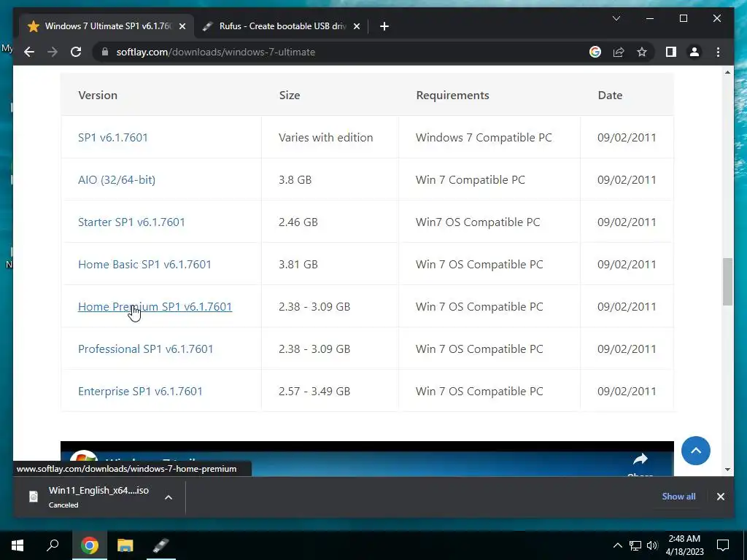
Task: Click the AIO row's 09/02/2011 date
Action: [627, 180]
